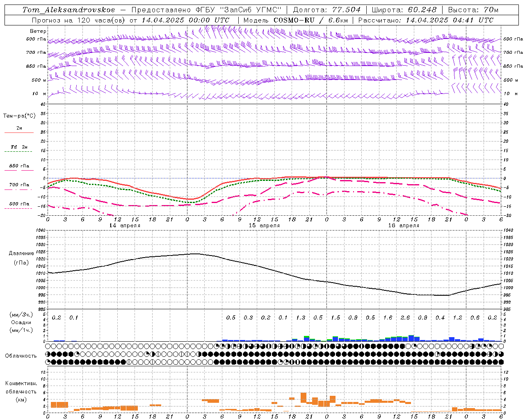
Task: Click the pink dash-dot sample under '500 гПа' legend
Action: point(18,209)
